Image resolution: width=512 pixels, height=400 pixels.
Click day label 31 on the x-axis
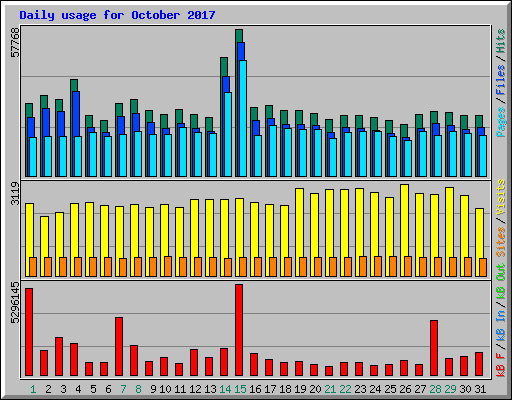pyautogui.click(x=480, y=389)
